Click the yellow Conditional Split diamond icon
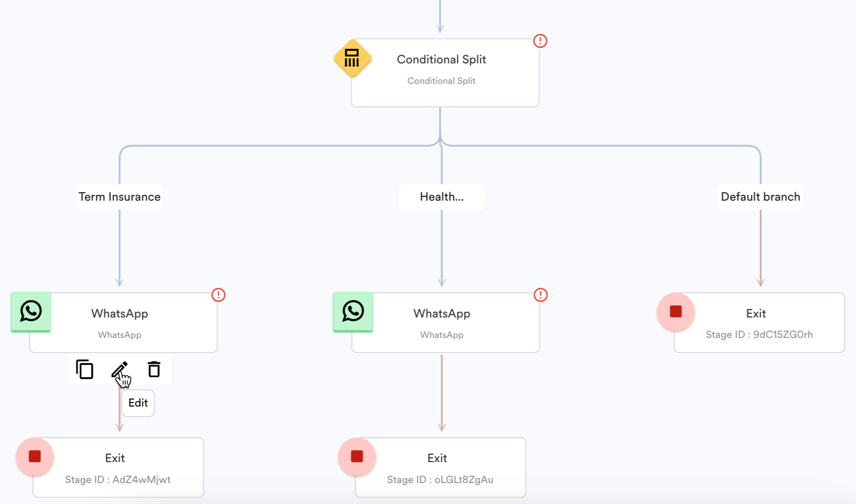The width and height of the screenshot is (856, 504). click(352, 58)
